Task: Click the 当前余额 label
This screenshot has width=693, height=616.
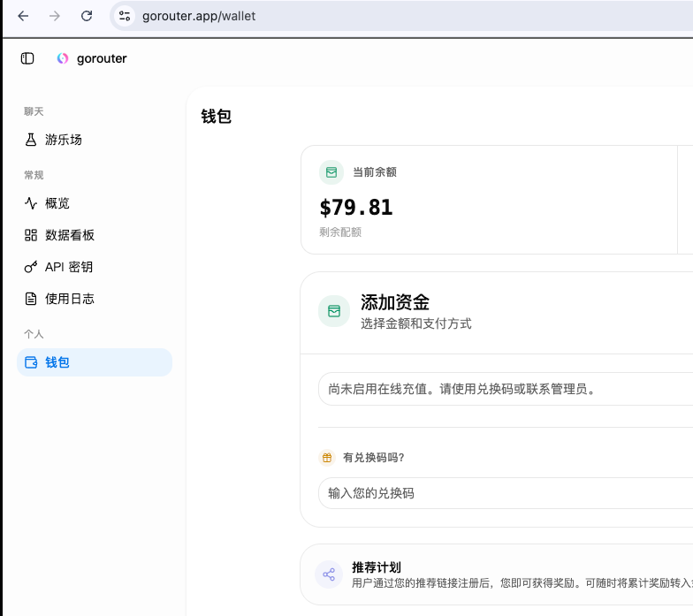Action: click(x=375, y=171)
